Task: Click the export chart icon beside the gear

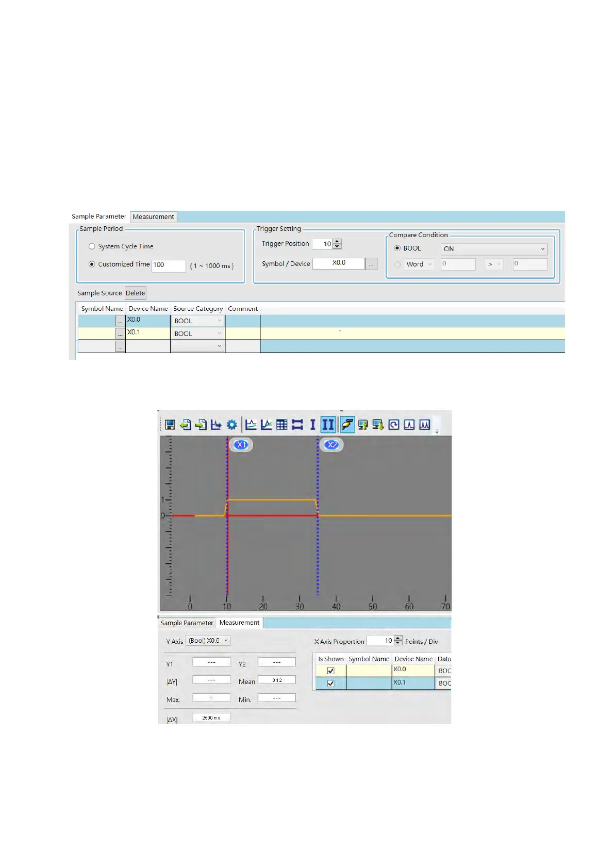Action: pyautogui.click(x=216, y=425)
